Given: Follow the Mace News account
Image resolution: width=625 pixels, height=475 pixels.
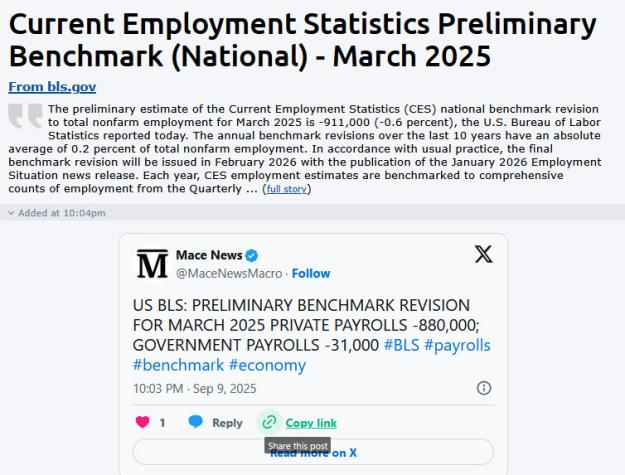Looking at the screenshot, I should [311, 273].
